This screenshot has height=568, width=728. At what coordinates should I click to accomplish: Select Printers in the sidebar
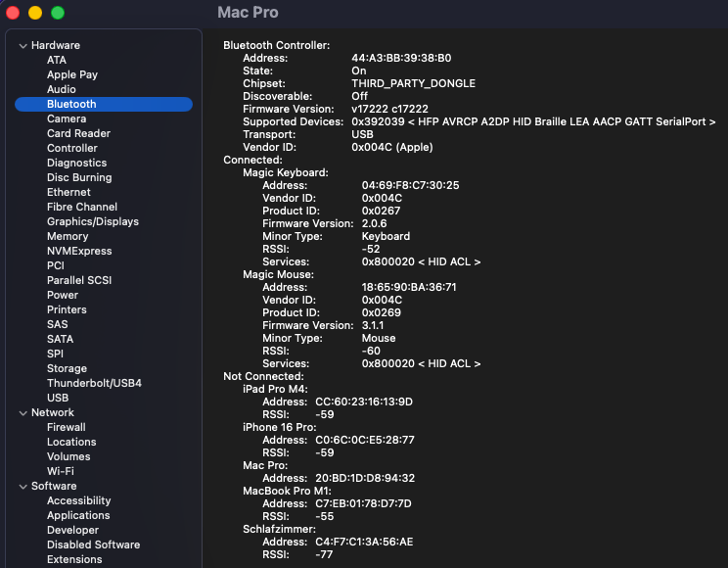pos(67,309)
